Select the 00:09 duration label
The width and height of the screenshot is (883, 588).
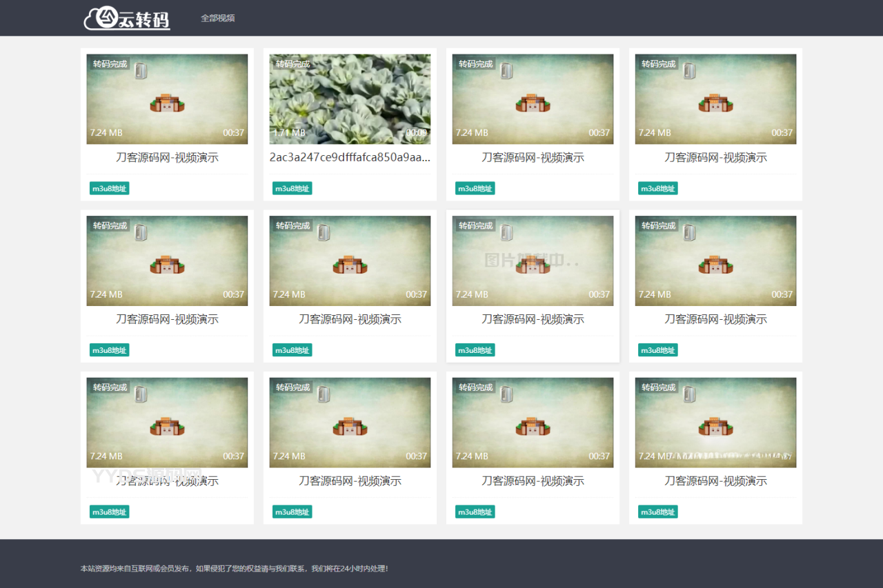point(417,132)
